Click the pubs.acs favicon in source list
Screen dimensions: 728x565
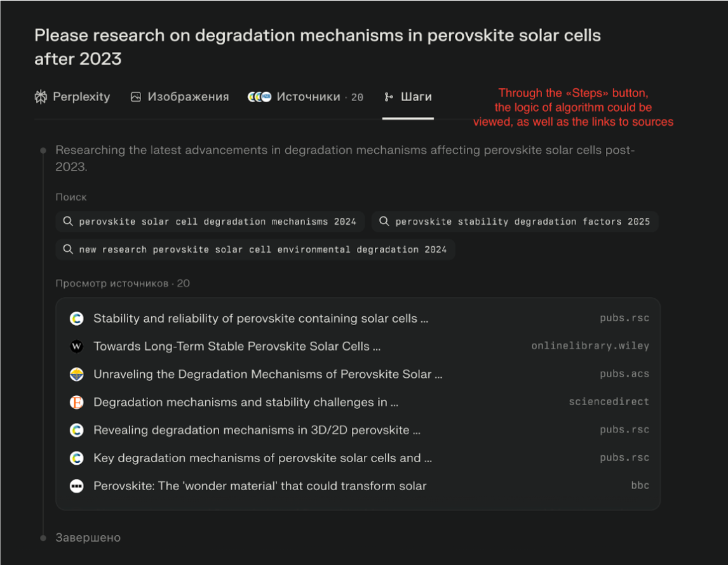76,375
